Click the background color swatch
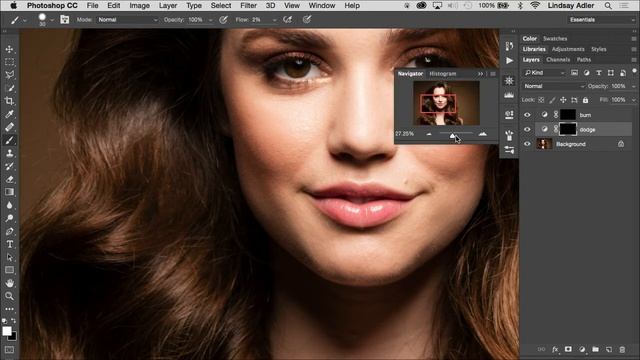 pos(13,337)
